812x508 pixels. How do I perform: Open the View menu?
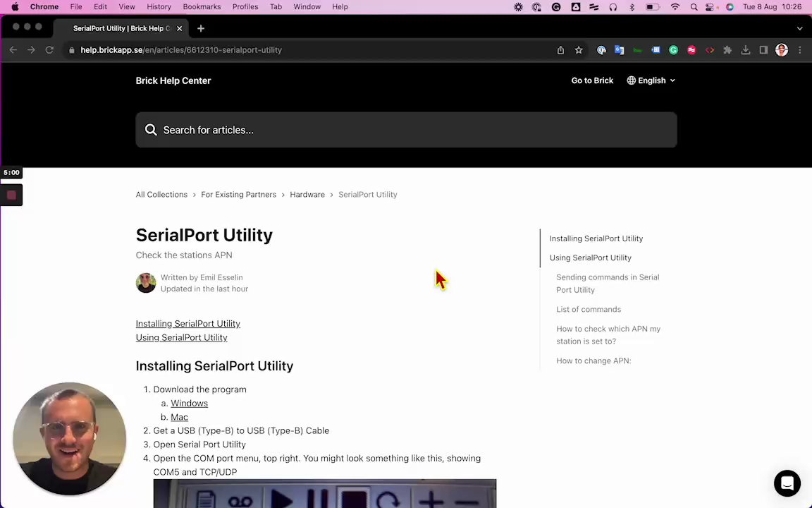tap(126, 7)
